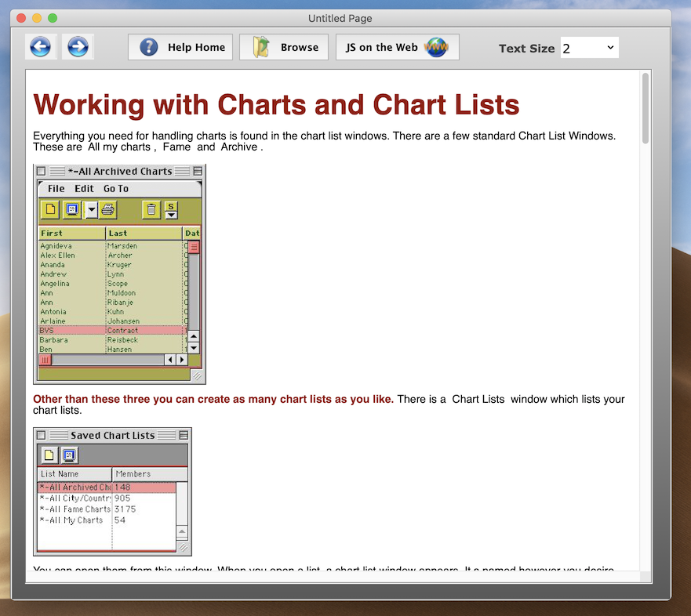The image size is (691, 616).
Task: Click the forward navigation arrow
Action: 78,47
